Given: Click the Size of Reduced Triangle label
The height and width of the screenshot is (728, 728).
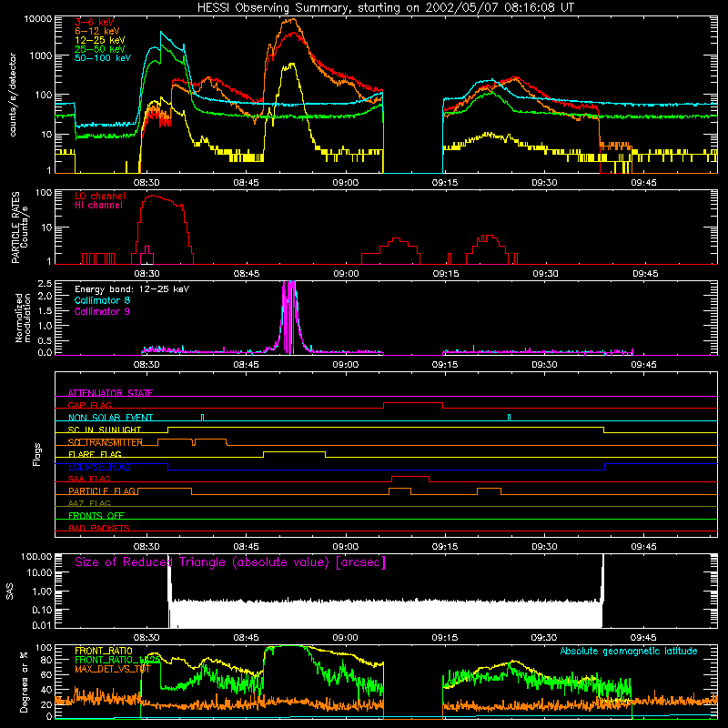Looking at the screenshot, I should coord(230,562).
